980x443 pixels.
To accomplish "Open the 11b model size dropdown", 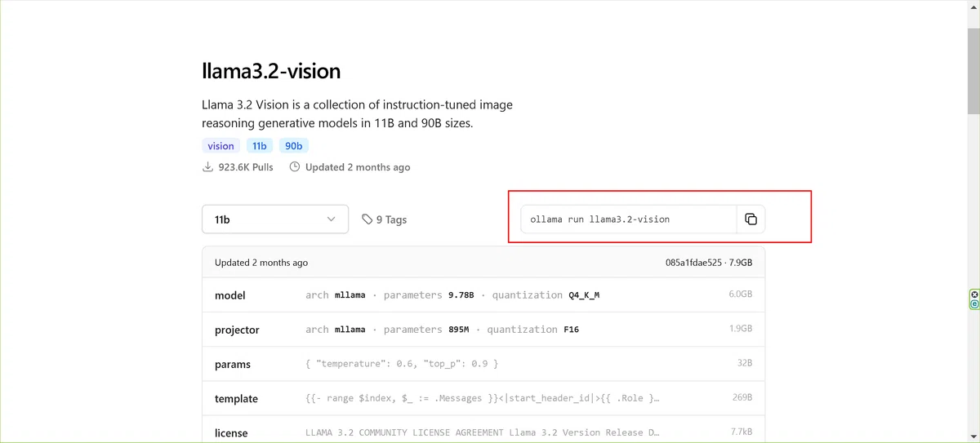I will [275, 219].
